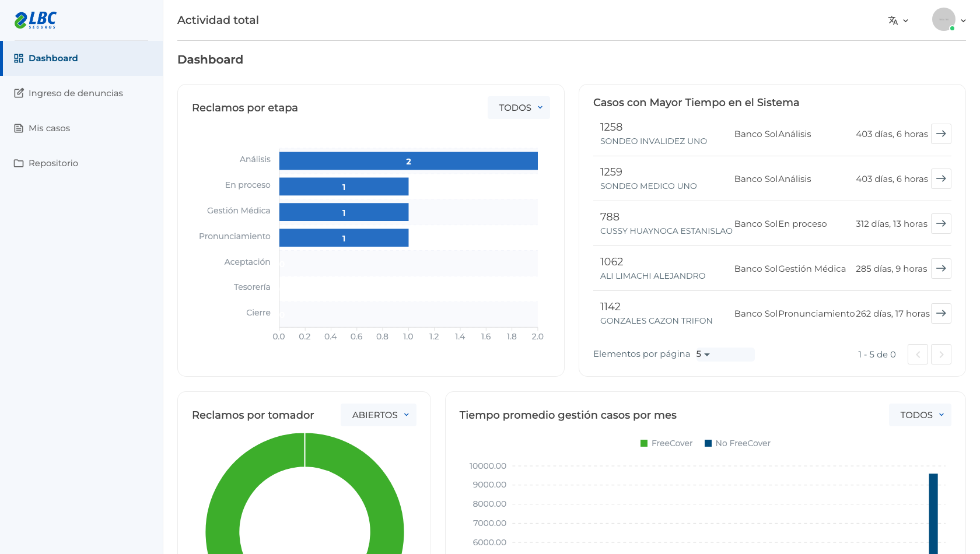Change Elementos por página dropdown value
Viewport: 980px width, 554px height.
[724, 354]
